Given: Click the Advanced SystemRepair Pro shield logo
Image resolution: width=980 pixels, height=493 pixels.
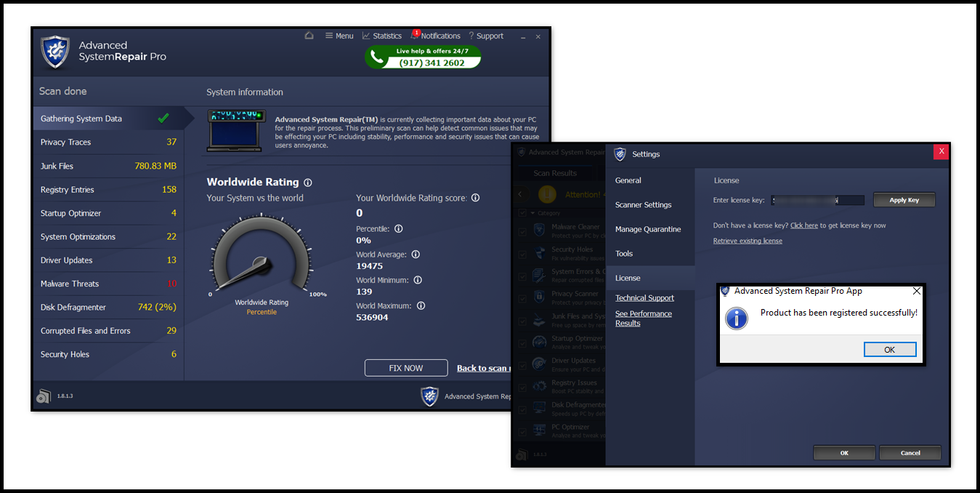Looking at the screenshot, I should click(x=55, y=51).
